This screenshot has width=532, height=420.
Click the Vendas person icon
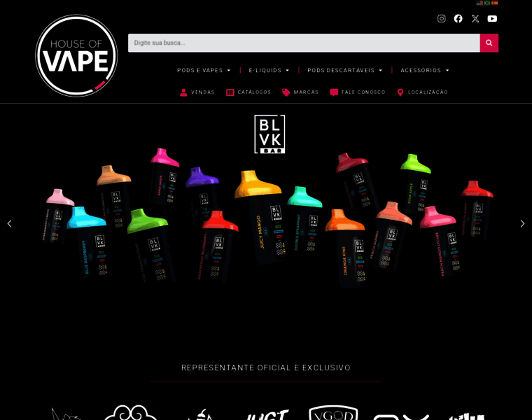pyautogui.click(x=183, y=92)
